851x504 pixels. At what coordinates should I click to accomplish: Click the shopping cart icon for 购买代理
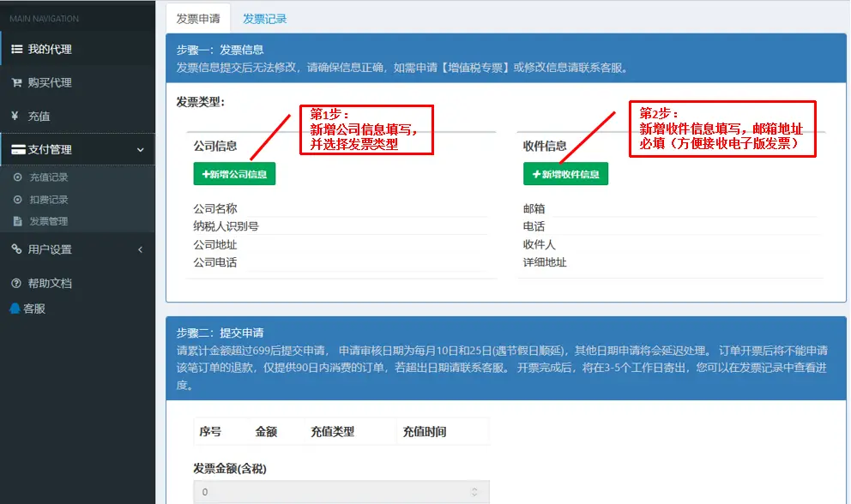click(x=16, y=83)
